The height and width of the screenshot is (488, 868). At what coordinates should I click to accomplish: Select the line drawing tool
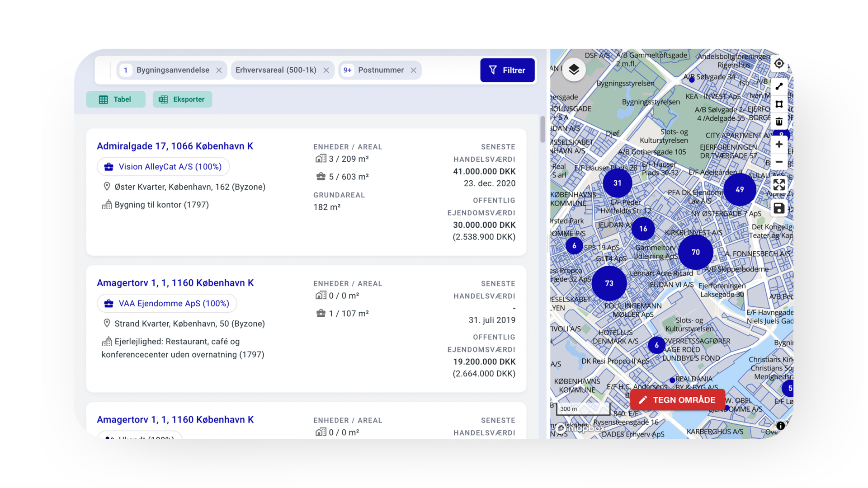click(779, 86)
